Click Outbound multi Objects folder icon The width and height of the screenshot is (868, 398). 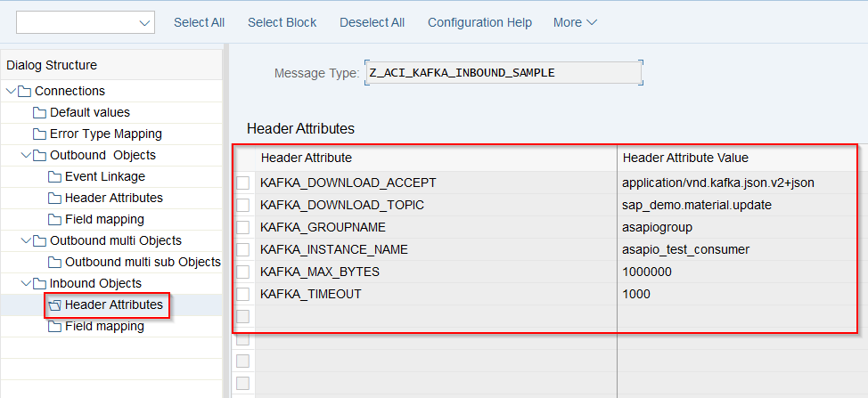39,241
